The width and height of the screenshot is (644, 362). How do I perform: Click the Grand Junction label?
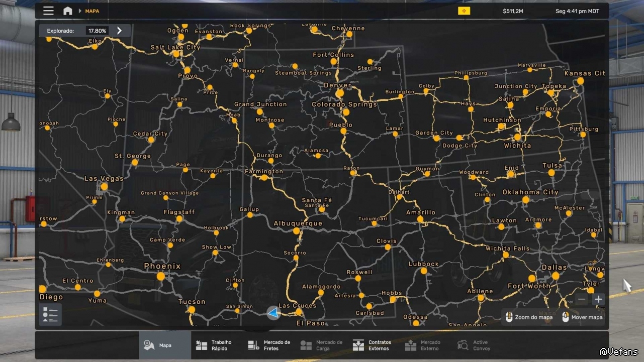pos(260,104)
